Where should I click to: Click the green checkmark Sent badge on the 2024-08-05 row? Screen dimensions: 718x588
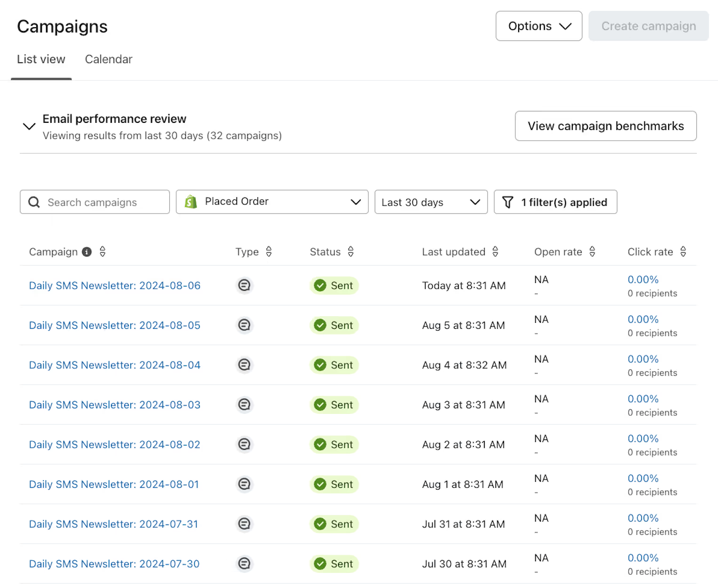pos(334,325)
